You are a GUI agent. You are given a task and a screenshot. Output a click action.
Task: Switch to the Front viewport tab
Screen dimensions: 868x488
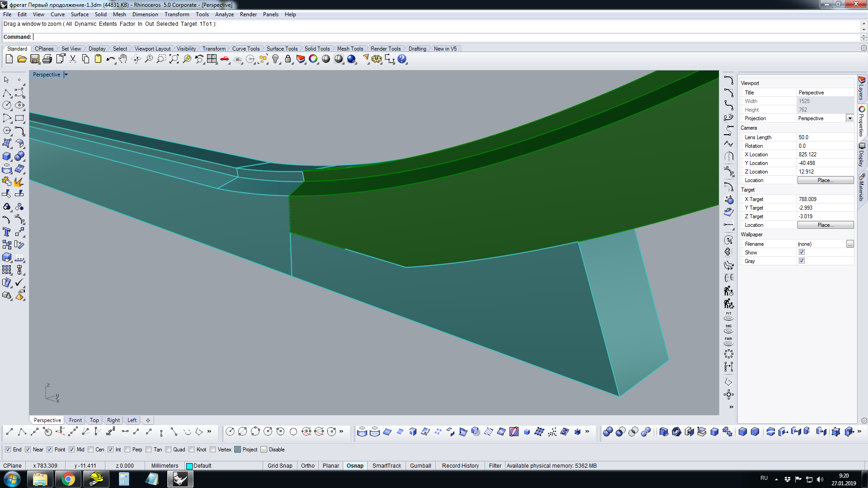(75, 420)
